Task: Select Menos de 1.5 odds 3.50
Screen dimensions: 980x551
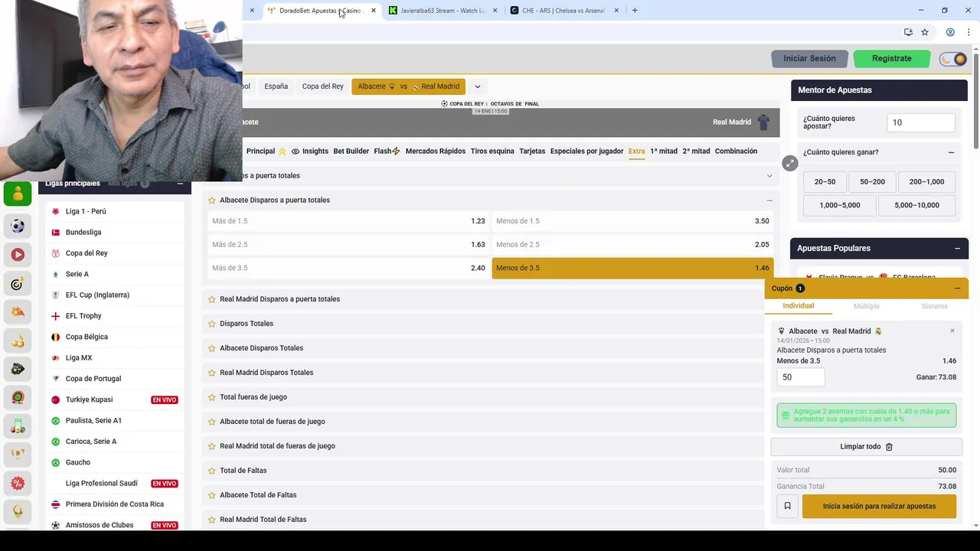Action: point(632,221)
